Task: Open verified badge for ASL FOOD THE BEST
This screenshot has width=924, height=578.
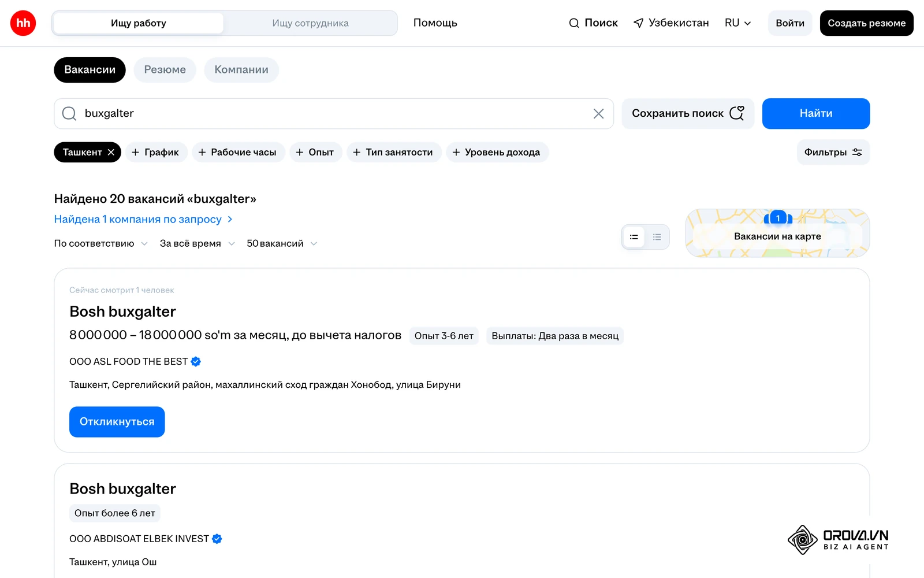Action: coord(196,362)
